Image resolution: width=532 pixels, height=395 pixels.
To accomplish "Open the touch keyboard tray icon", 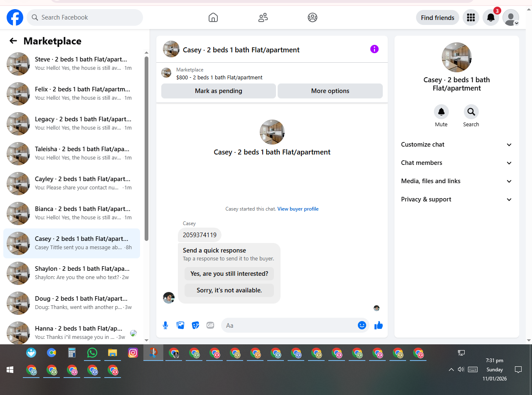I will pos(473,369).
